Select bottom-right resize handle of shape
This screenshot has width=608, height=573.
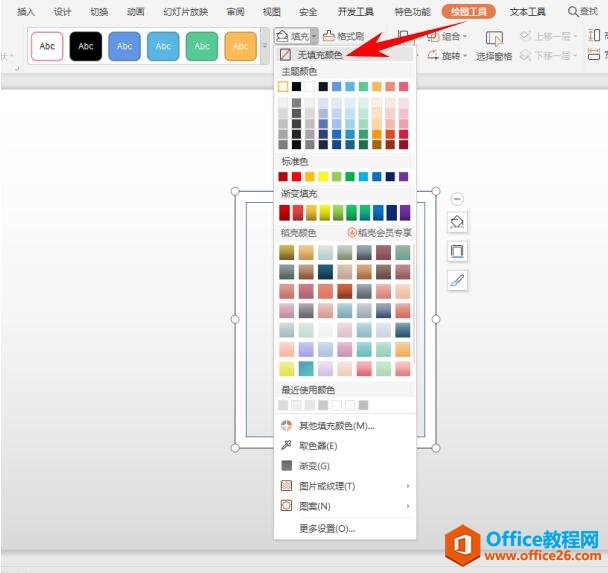(436, 448)
